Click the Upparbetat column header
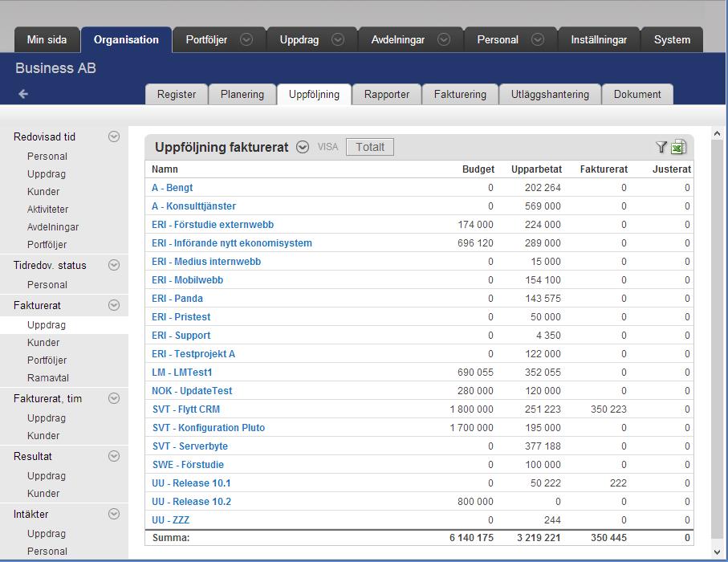 (x=537, y=169)
